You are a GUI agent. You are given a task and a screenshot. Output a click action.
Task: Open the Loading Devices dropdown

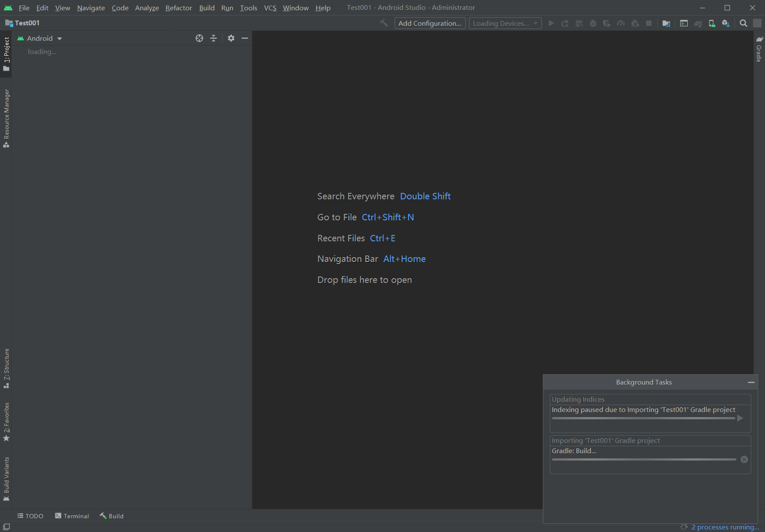(x=505, y=23)
